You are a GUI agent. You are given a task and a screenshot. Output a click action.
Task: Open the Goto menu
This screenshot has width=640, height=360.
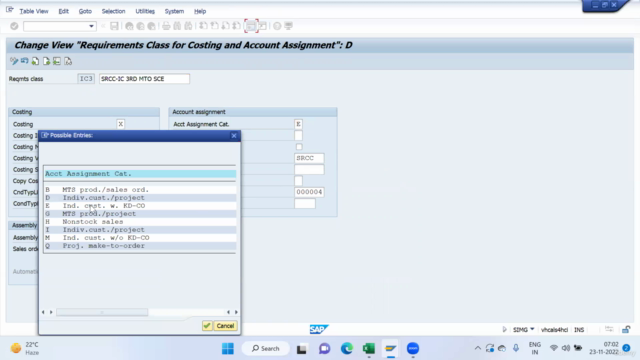point(85,11)
